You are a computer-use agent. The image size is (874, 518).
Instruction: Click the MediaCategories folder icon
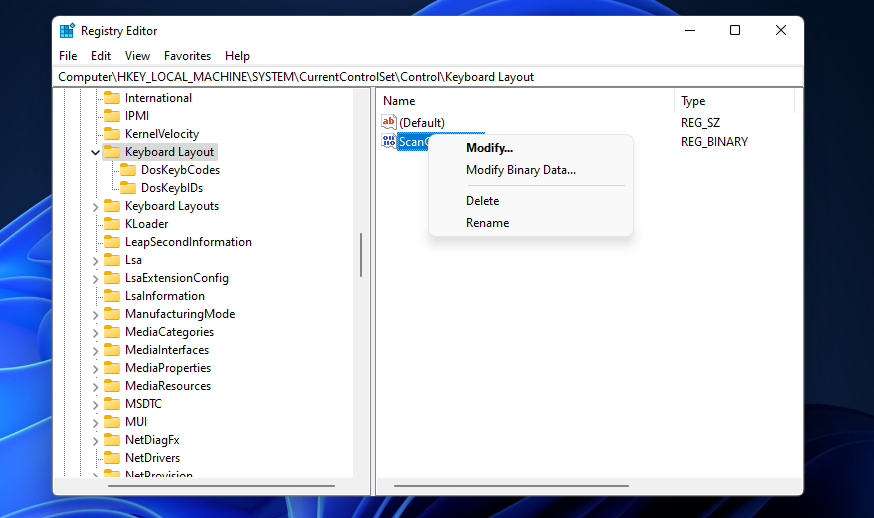point(112,332)
